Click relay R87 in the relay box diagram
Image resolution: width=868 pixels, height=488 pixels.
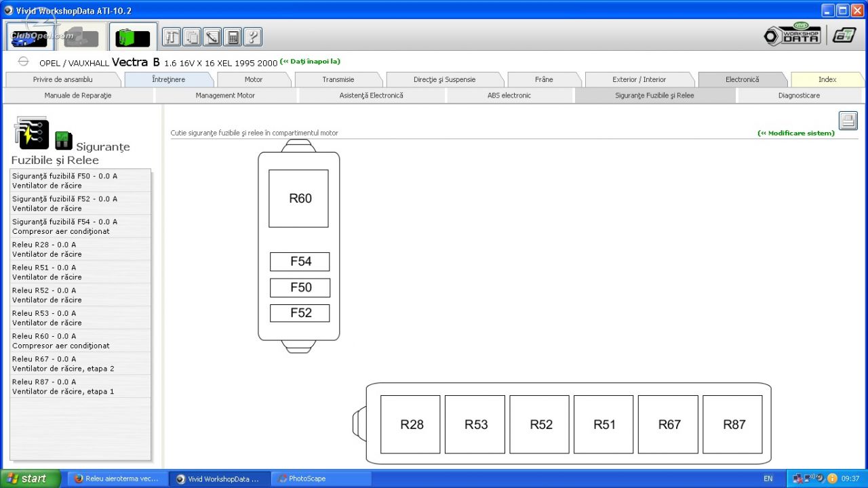pyautogui.click(x=732, y=424)
